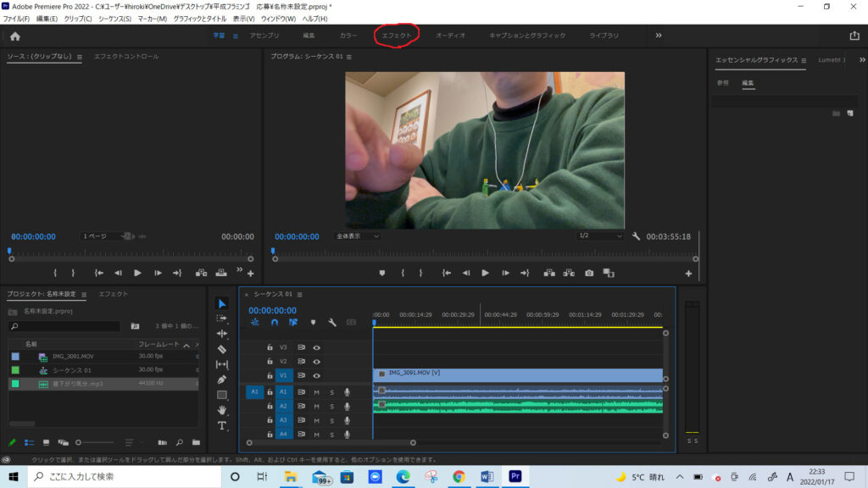Select the Type tool
Viewport: 868px width, 488px height.
(x=222, y=425)
